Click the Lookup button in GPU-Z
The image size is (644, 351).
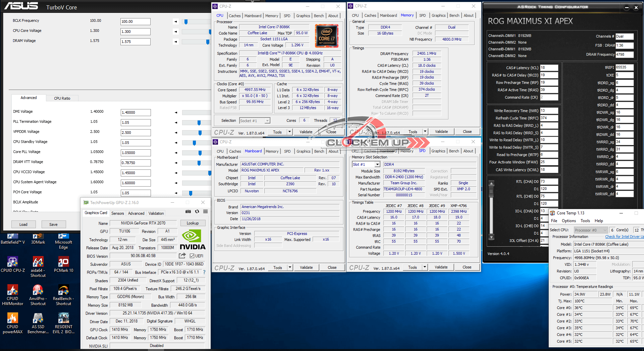pyautogui.click(x=193, y=223)
